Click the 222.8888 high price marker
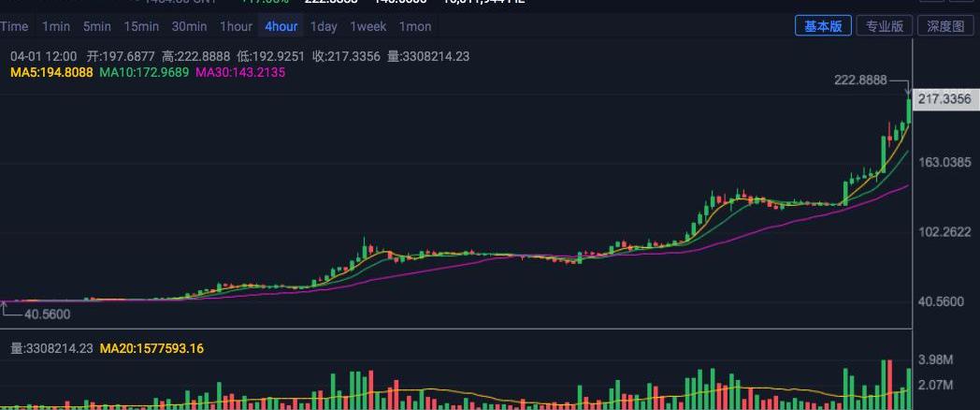 coord(860,81)
